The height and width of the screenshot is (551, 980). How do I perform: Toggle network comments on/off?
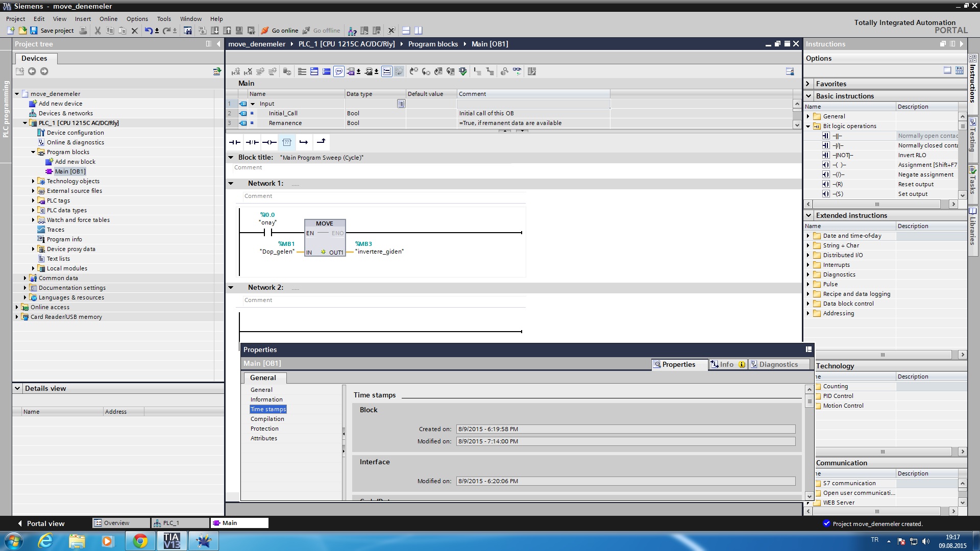[339, 71]
